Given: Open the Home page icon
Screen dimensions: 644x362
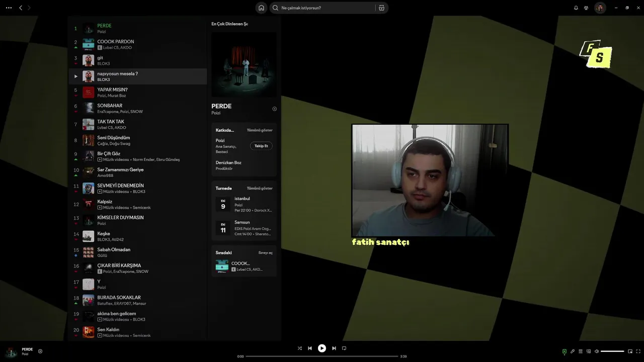Looking at the screenshot, I should click(x=261, y=8).
